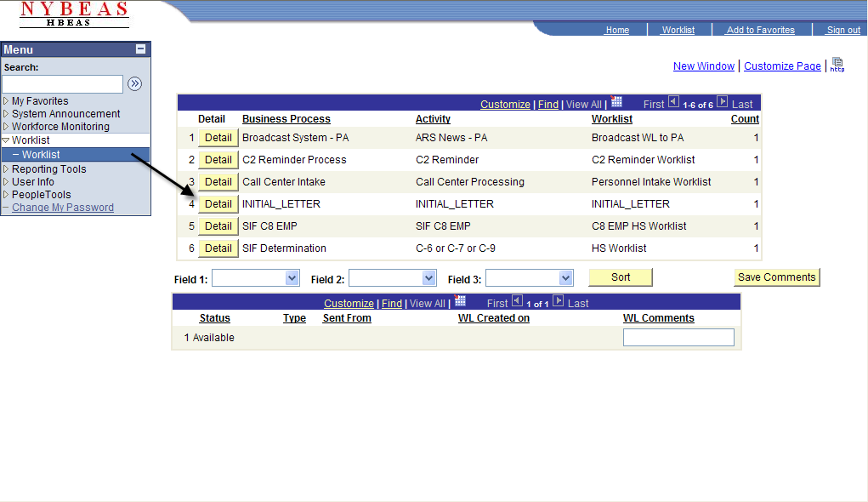
Task: Click the Broadcast WL to PA cell
Action: 638,138
